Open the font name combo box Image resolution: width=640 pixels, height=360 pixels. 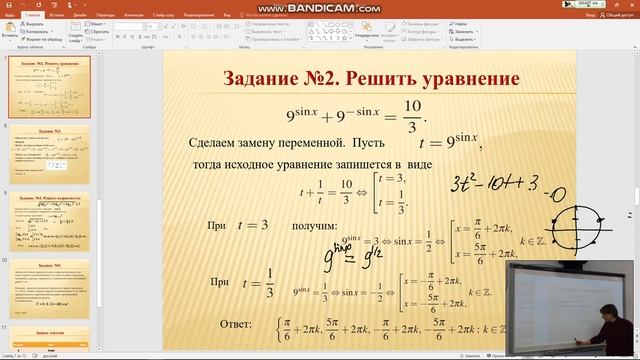click(129, 27)
